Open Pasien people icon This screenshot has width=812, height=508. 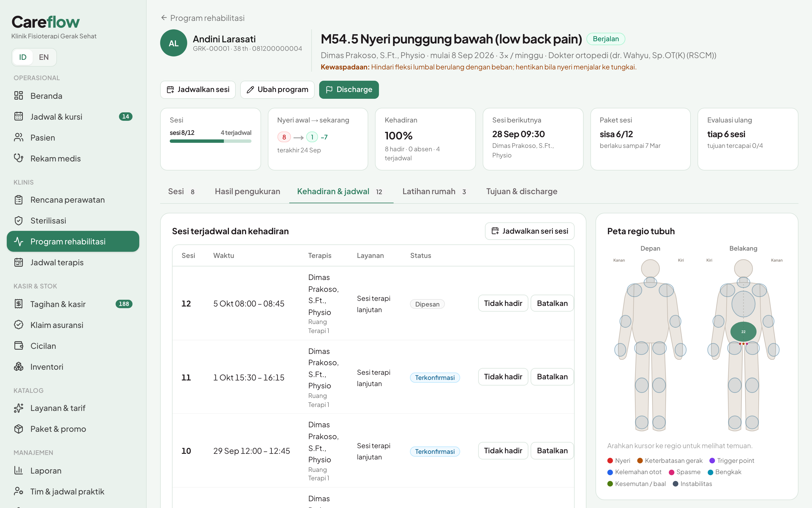(x=18, y=137)
